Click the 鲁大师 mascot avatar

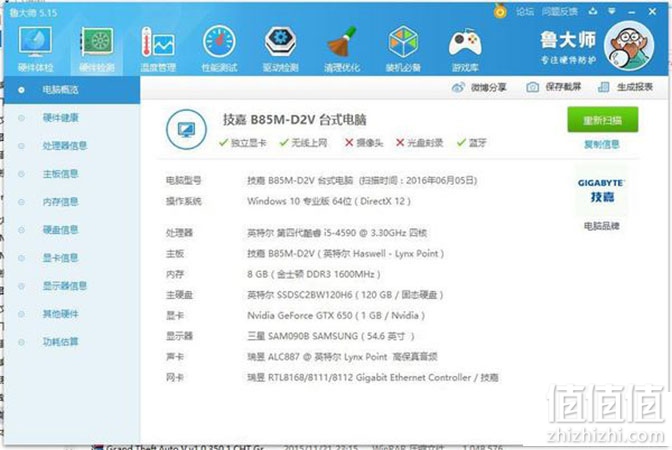coord(629,45)
